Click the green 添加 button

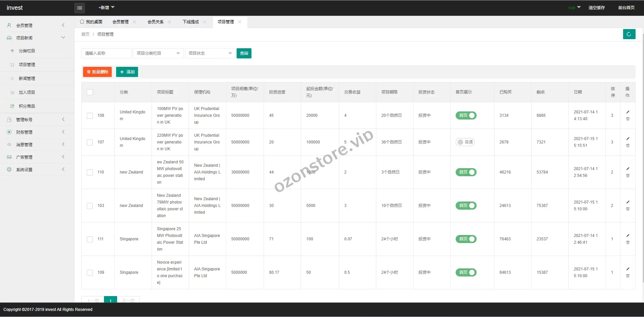click(127, 72)
